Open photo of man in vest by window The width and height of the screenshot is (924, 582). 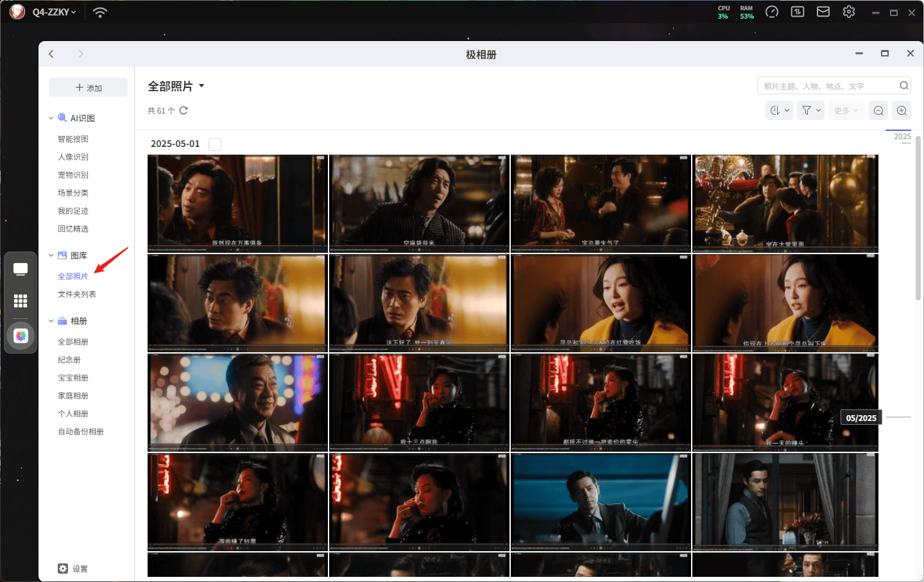785,502
